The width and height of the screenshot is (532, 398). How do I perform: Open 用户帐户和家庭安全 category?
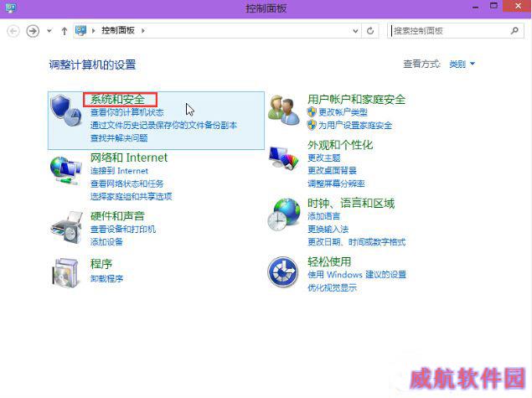click(357, 100)
